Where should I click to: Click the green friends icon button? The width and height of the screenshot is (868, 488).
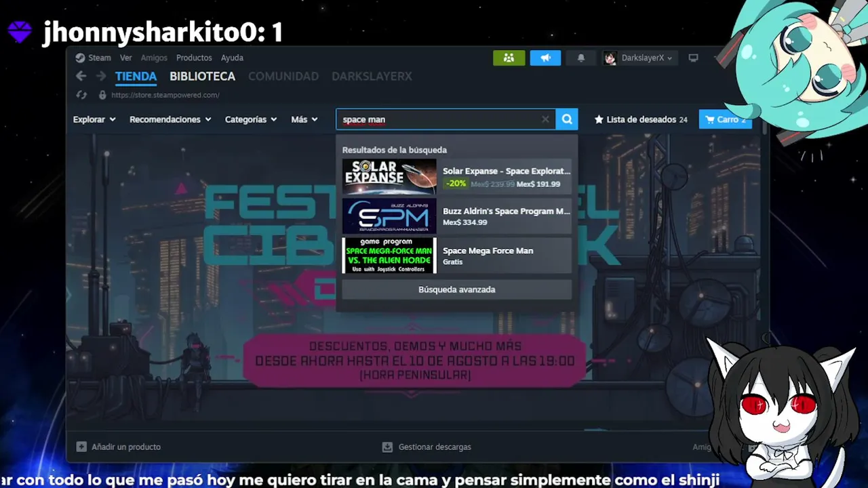509,58
